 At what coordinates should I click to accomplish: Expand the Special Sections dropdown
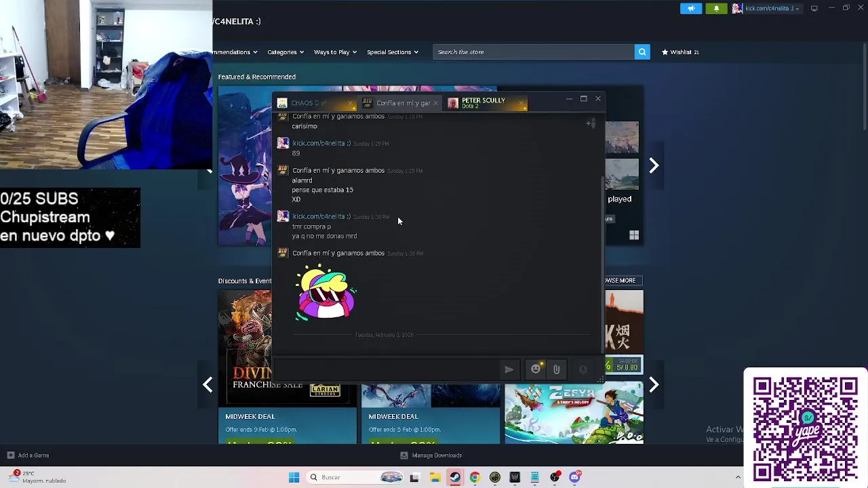click(x=392, y=52)
